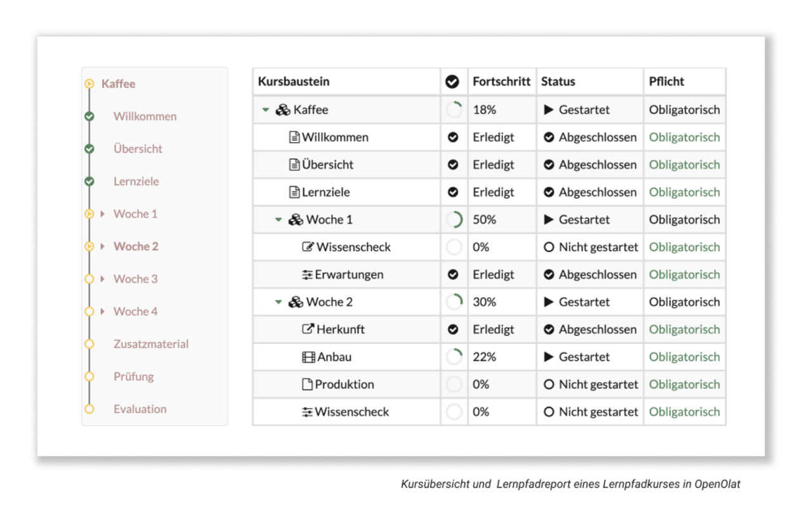Click the completed checkmark in Übersicht row
This screenshot has height=509, width=812.
pyautogui.click(x=453, y=164)
